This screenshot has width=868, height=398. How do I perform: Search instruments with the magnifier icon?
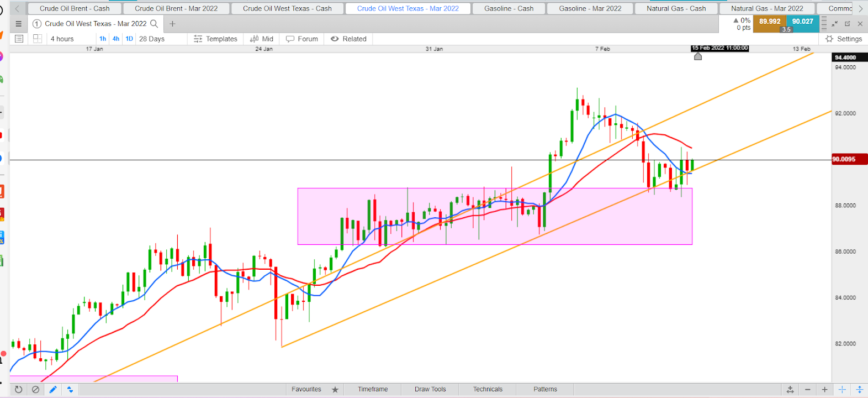point(155,24)
